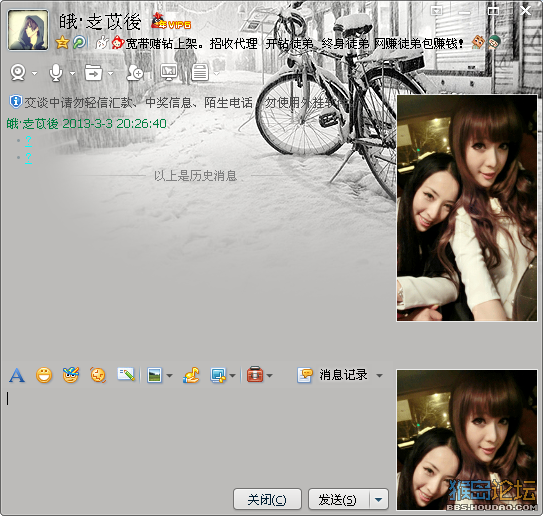
Task: Expand the send picture dropdown arrow
Action: 169,376
